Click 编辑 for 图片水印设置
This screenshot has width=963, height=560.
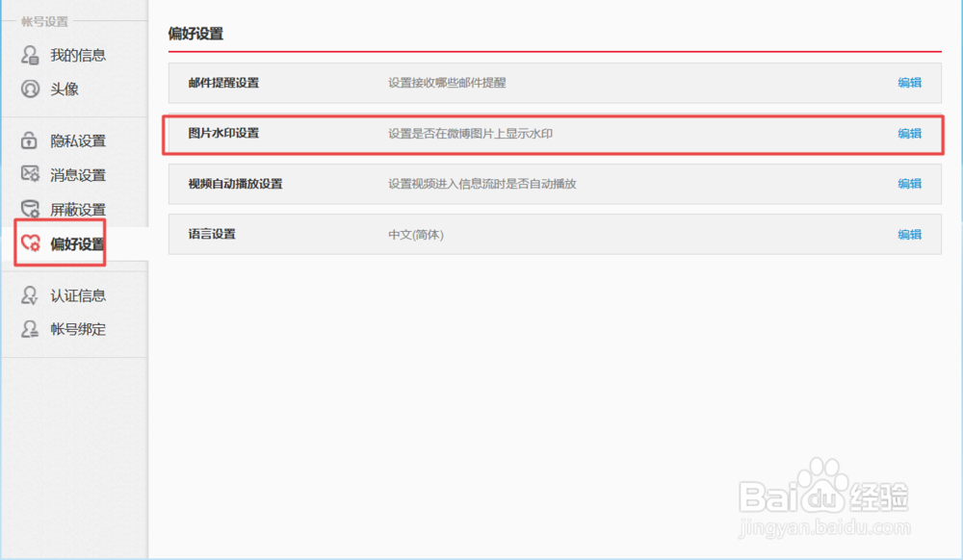[910, 133]
